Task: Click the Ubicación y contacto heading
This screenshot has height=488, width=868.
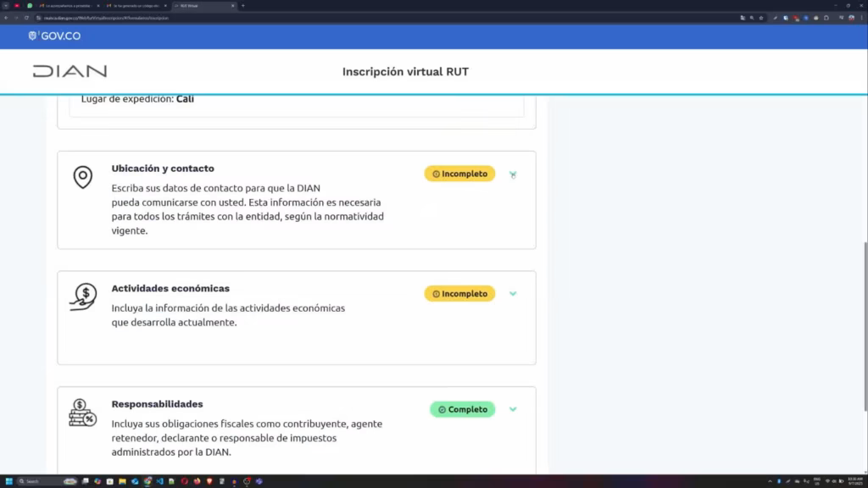Action: pyautogui.click(x=163, y=169)
